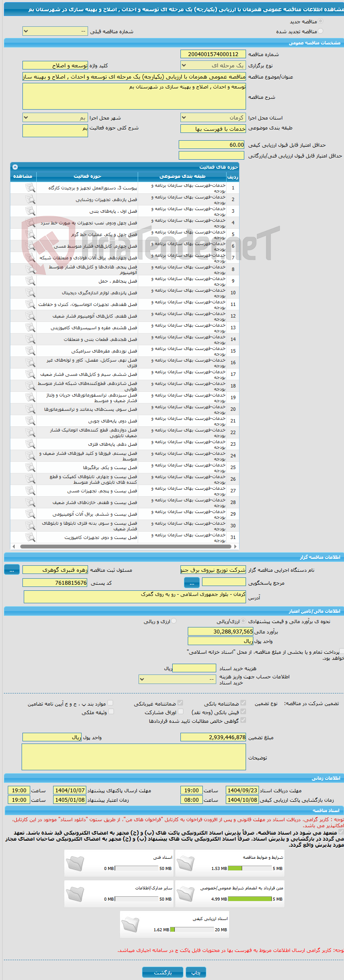Image resolution: width=344 pixels, height=980 pixels.
Task: Open the view icon for row 10
Action: (x=30, y=293)
